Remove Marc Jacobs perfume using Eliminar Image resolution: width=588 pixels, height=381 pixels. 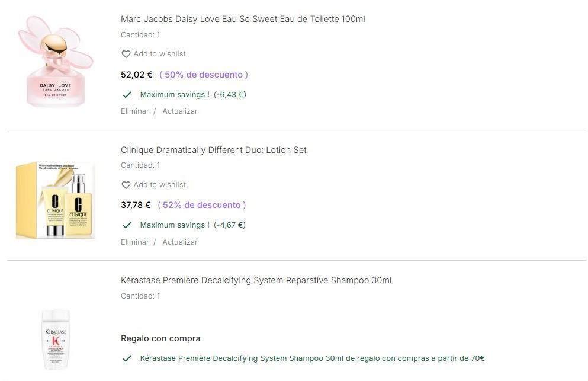tap(134, 111)
